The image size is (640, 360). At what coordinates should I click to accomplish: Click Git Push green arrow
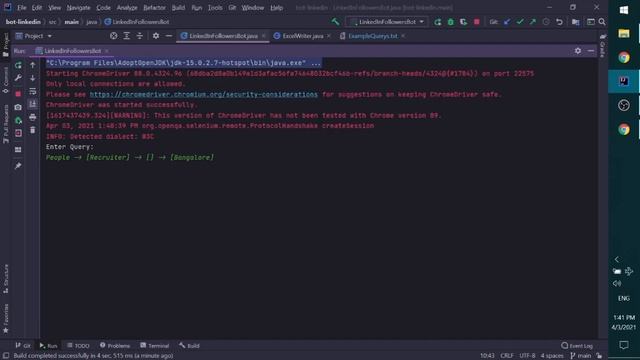533,22
